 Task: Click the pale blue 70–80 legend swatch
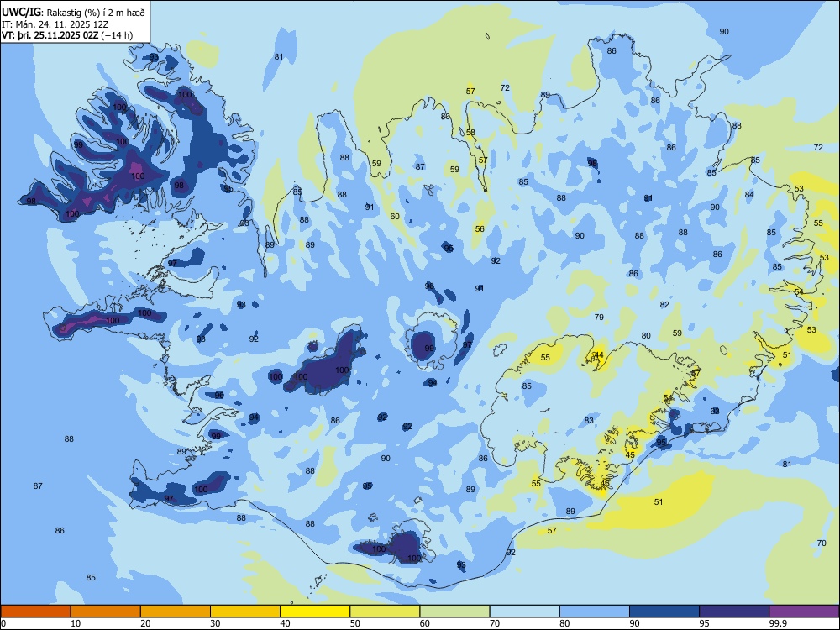(x=524, y=612)
